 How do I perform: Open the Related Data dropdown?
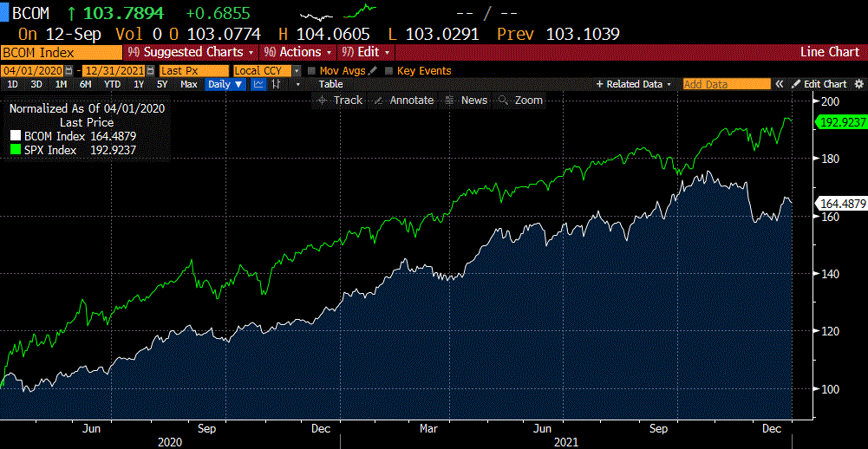(633, 84)
